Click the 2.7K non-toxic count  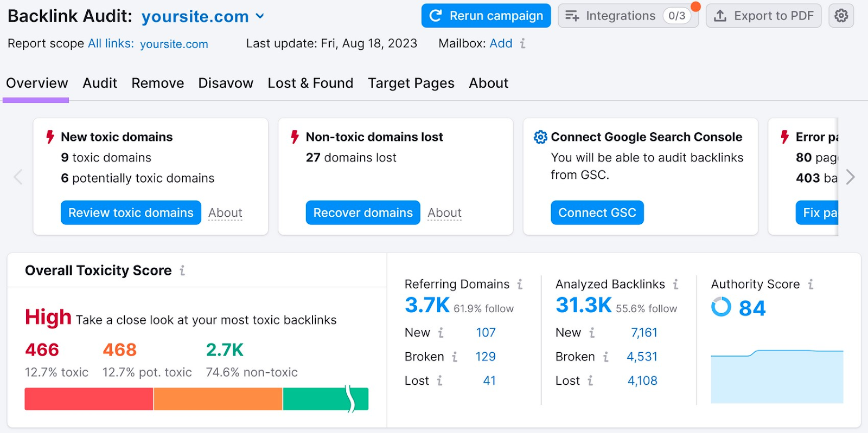225,350
